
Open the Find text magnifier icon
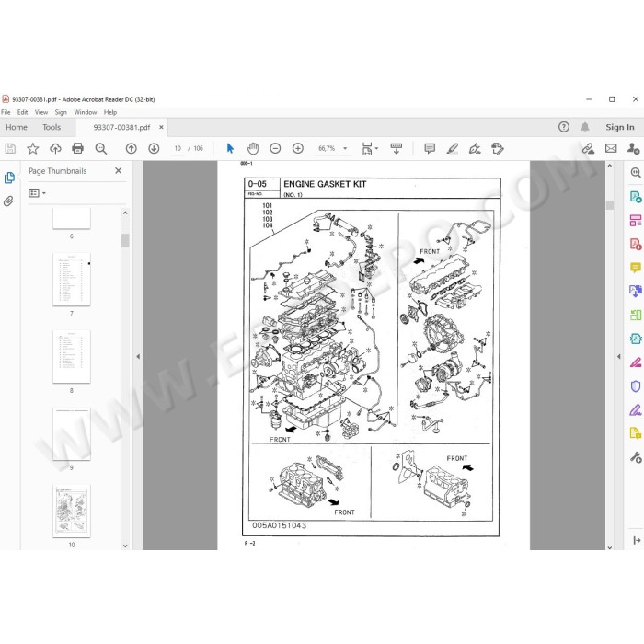point(100,148)
